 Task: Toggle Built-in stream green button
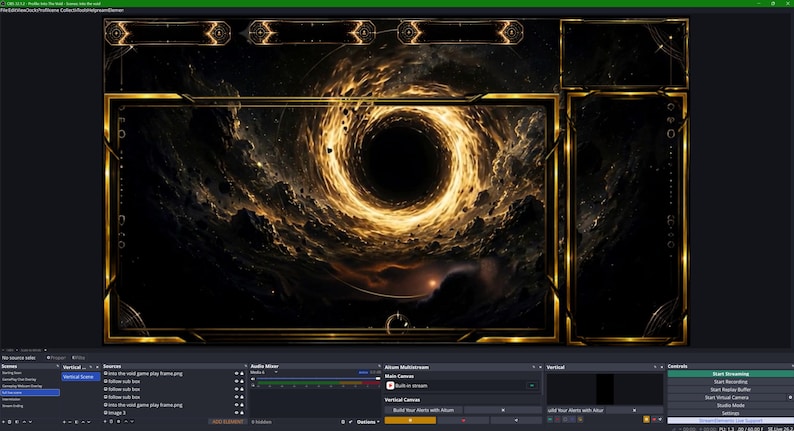(532, 385)
